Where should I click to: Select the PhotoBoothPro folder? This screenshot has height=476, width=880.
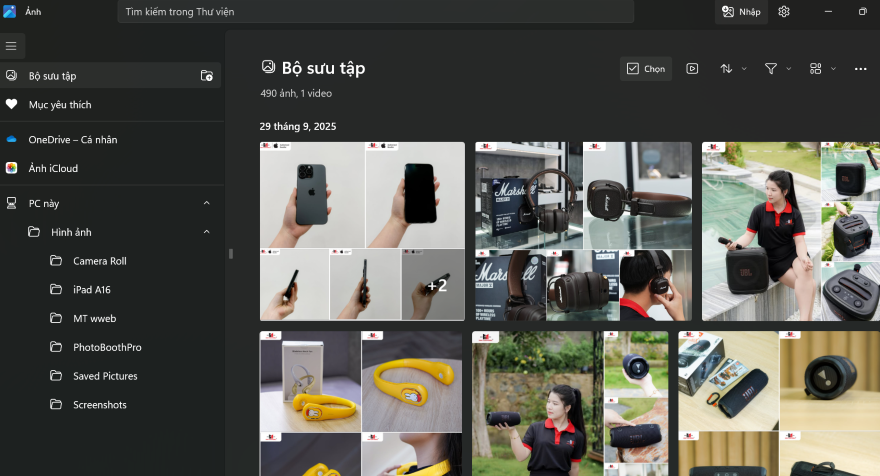coord(107,347)
